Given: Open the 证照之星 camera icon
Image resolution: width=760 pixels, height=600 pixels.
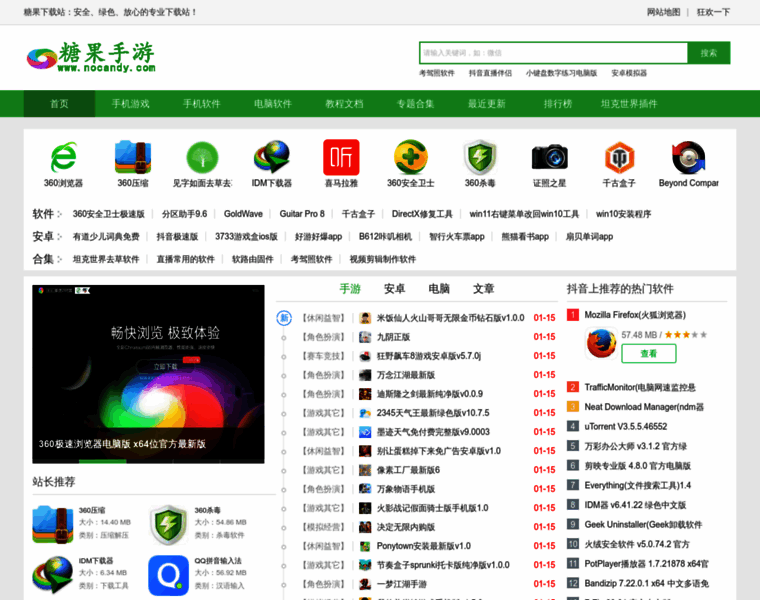Looking at the screenshot, I should [550, 157].
